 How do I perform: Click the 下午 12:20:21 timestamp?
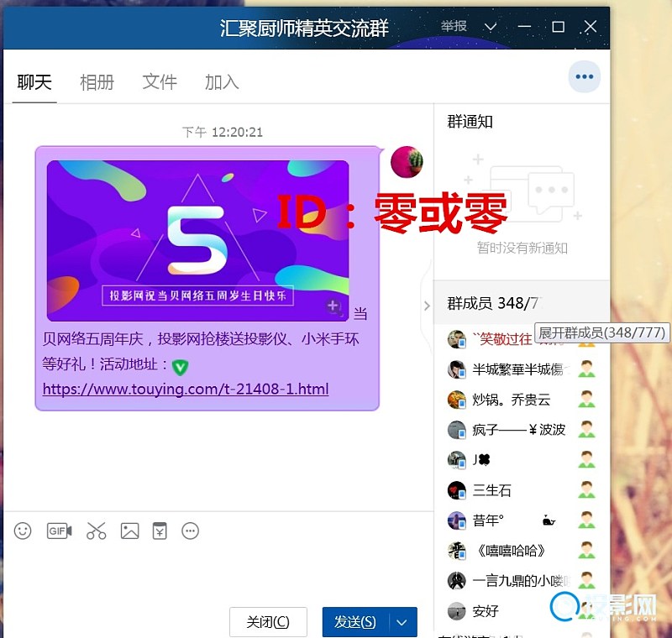tap(223, 132)
